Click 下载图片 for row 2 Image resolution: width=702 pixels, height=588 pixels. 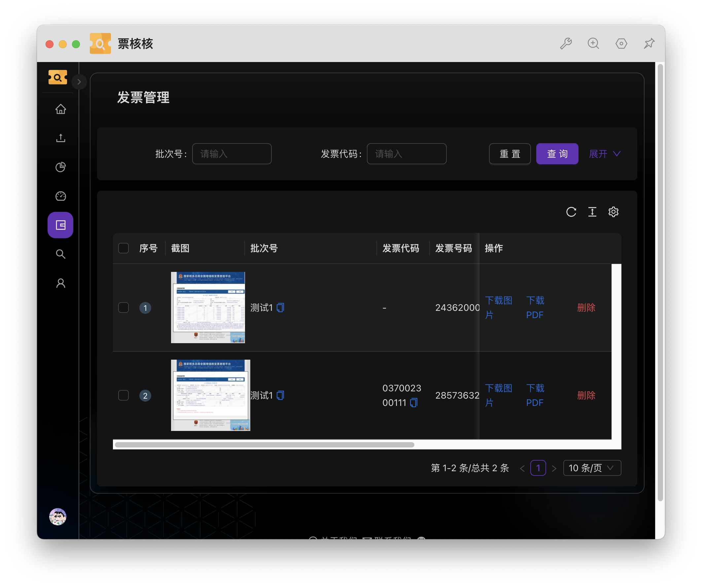(x=498, y=395)
